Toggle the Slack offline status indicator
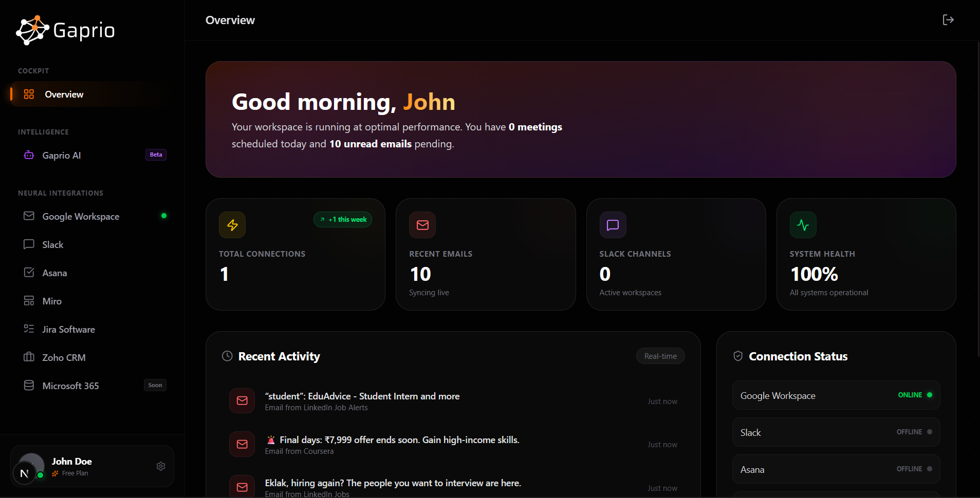This screenshot has height=498, width=980. pos(929,432)
